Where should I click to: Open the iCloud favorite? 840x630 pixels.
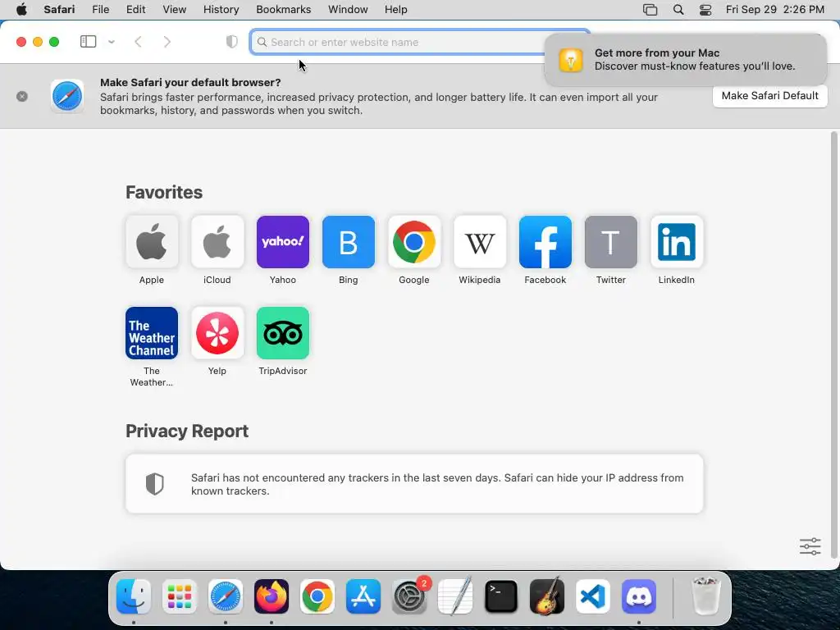click(217, 242)
